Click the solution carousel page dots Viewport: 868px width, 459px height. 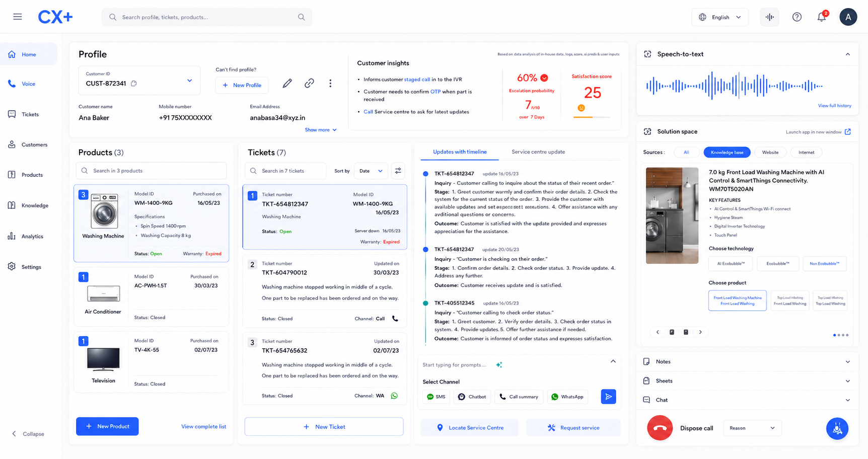pyautogui.click(x=841, y=335)
